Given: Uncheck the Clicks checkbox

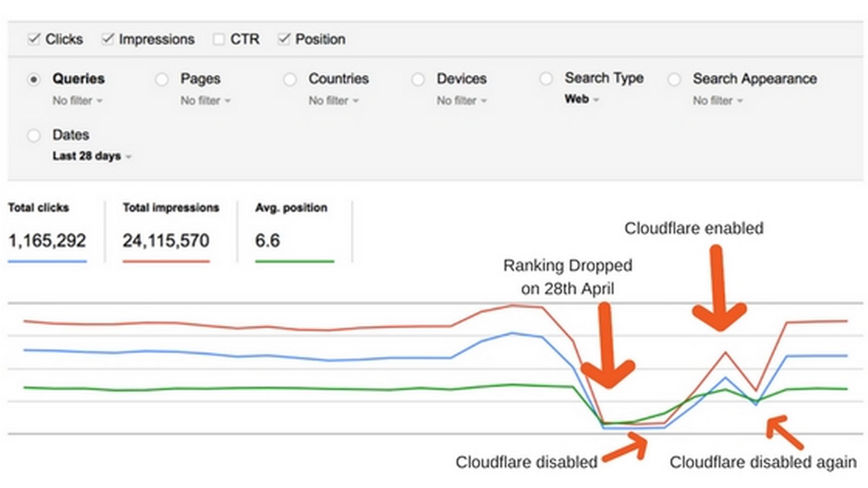Looking at the screenshot, I should coord(34,39).
